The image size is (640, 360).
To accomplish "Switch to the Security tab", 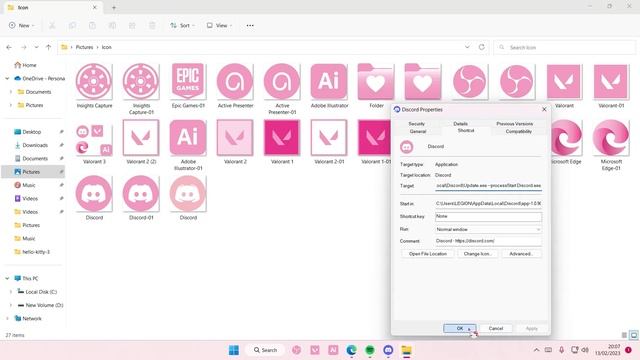I will 416,124.
